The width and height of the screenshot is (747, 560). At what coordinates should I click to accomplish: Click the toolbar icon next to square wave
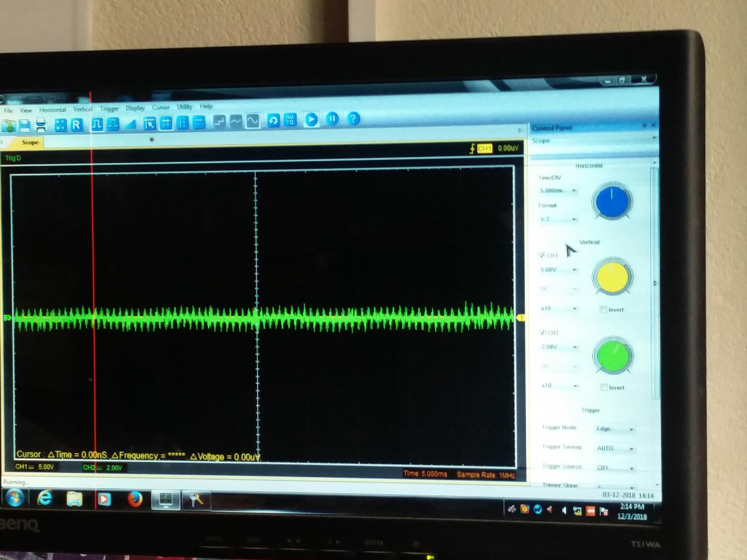(113, 124)
